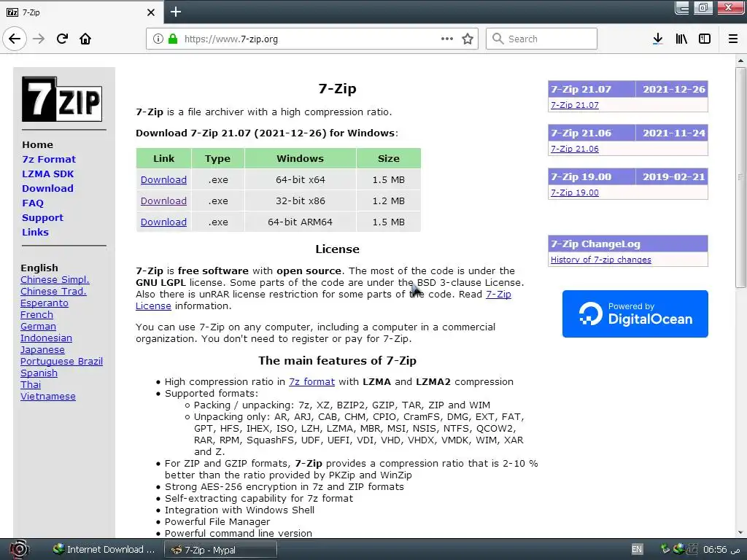Switch language to Japanese
The width and height of the screenshot is (747, 560).
coord(42,350)
